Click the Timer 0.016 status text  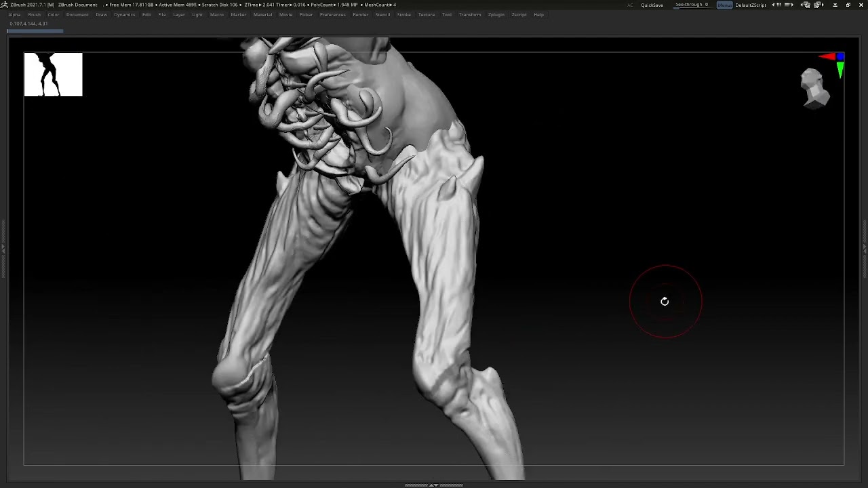(x=291, y=5)
